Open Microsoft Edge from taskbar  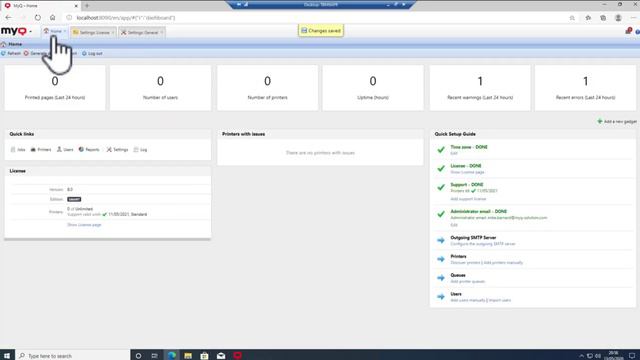coord(172,356)
